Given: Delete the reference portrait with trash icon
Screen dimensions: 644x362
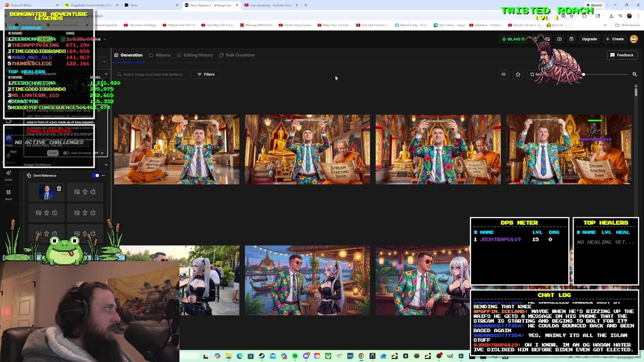Looking at the screenshot, I should click(59, 189).
